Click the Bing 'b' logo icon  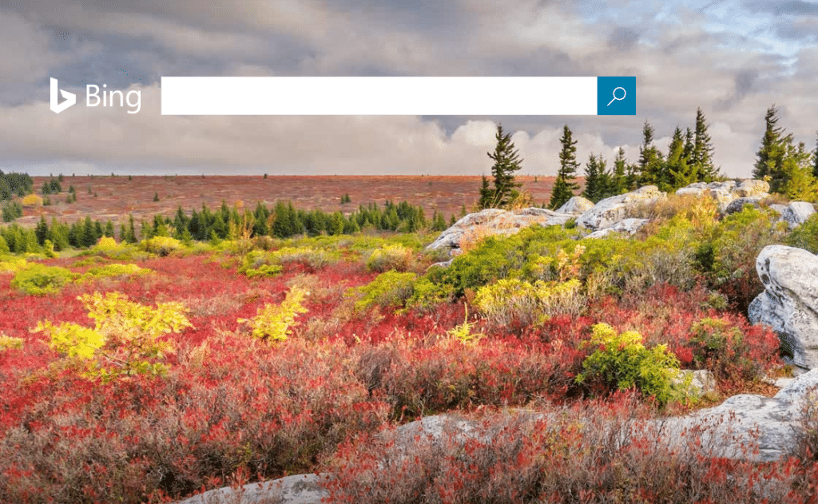click(x=62, y=96)
